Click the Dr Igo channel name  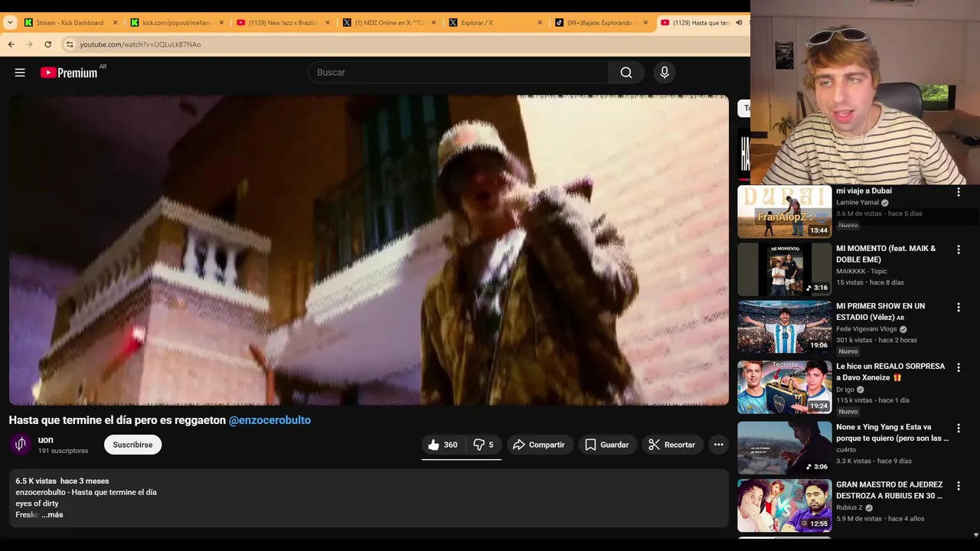[x=845, y=390]
